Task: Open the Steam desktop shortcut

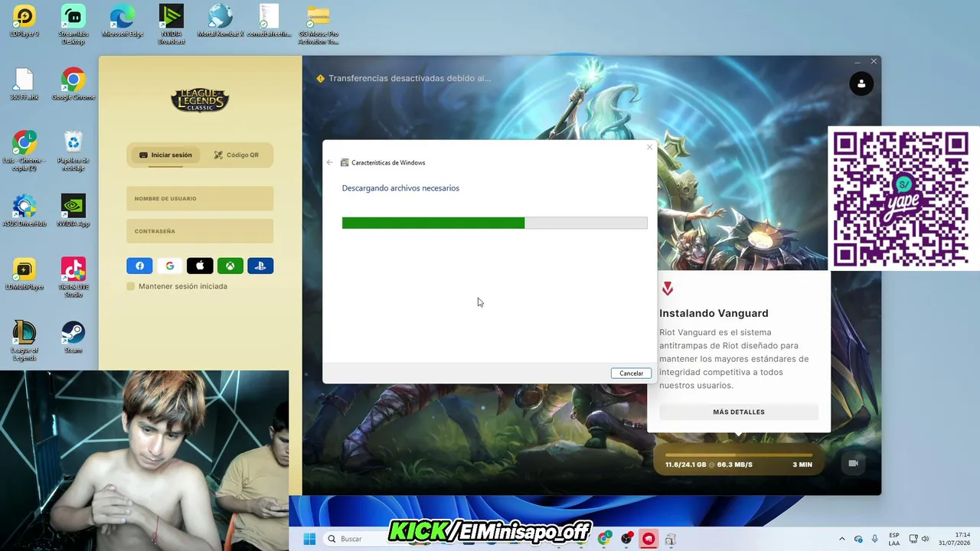Action: (x=73, y=337)
